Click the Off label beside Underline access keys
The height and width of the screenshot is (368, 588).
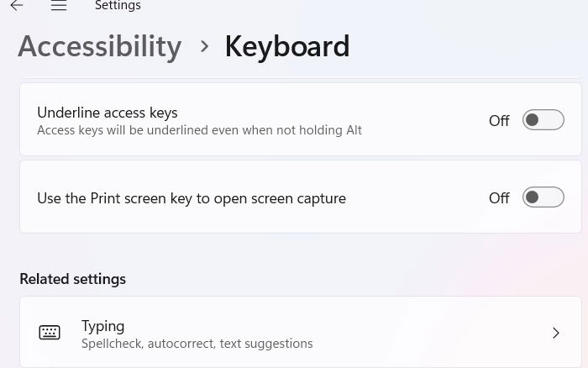[x=499, y=121]
